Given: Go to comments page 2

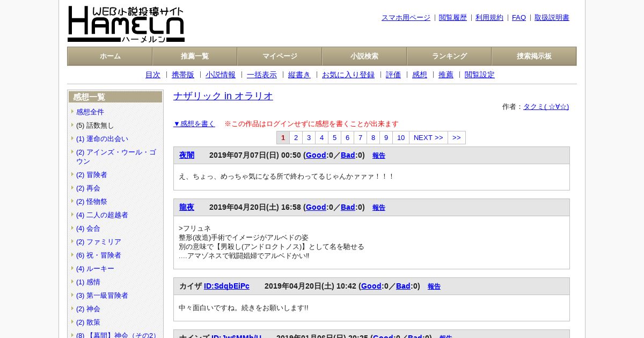Looking at the screenshot, I should pos(296,138).
